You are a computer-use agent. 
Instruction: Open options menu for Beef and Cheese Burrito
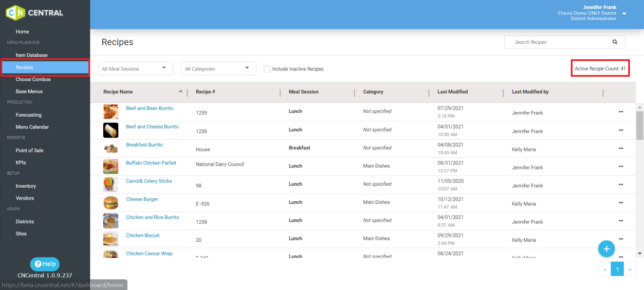click(x=621, y=130)
